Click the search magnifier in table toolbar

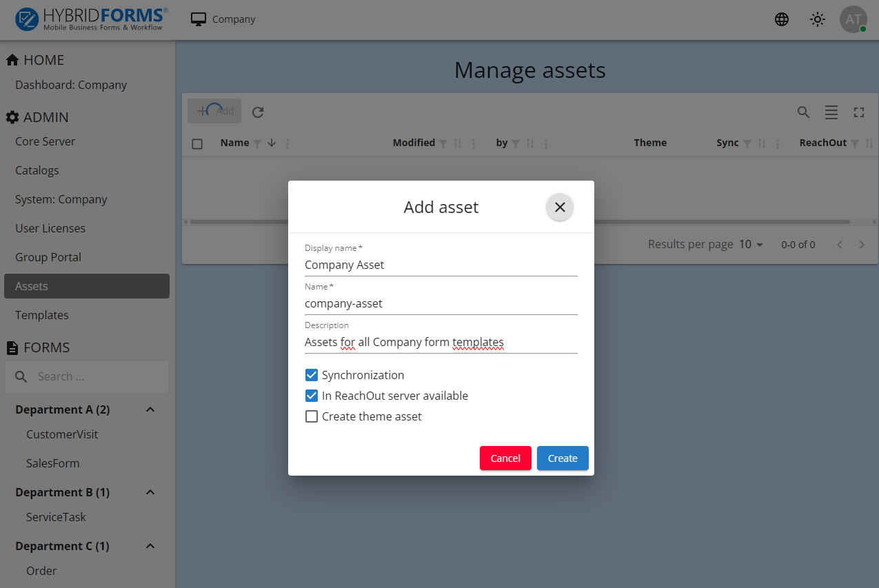[803, 112]
